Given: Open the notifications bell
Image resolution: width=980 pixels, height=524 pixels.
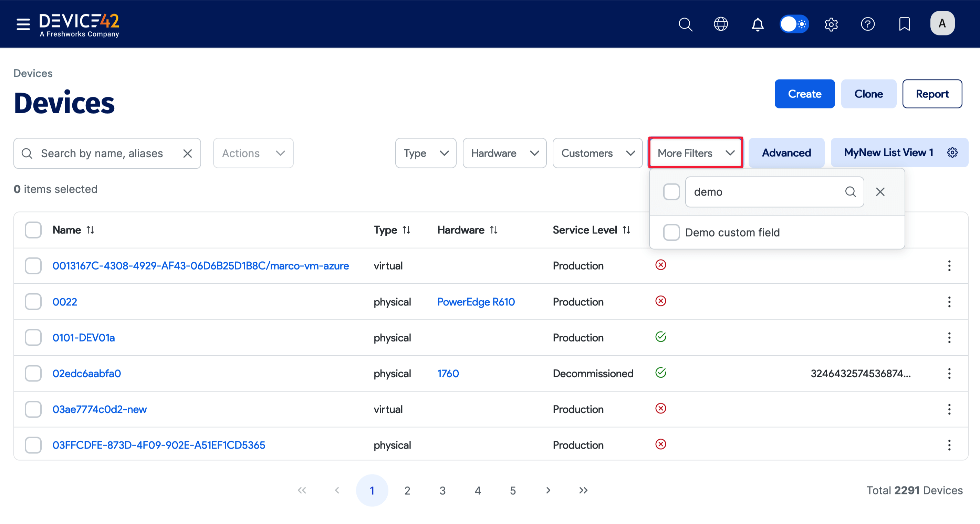Looking at the screenshot, I should click(757, 24).
